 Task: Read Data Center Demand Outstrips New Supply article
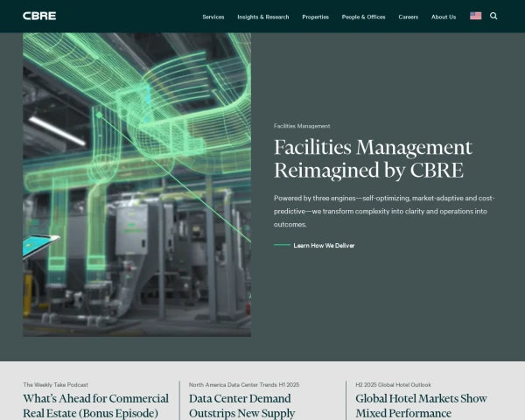[x=241, y=405]
